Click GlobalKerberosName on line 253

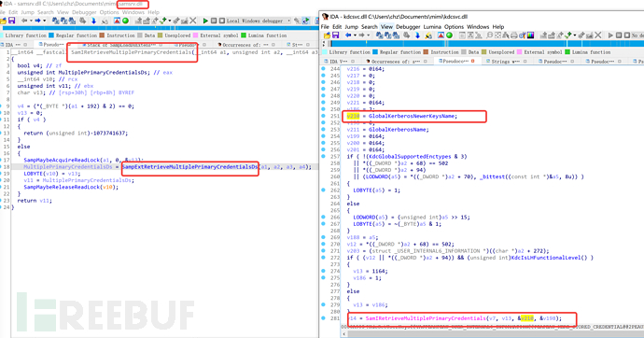click(x=399, y=130)
